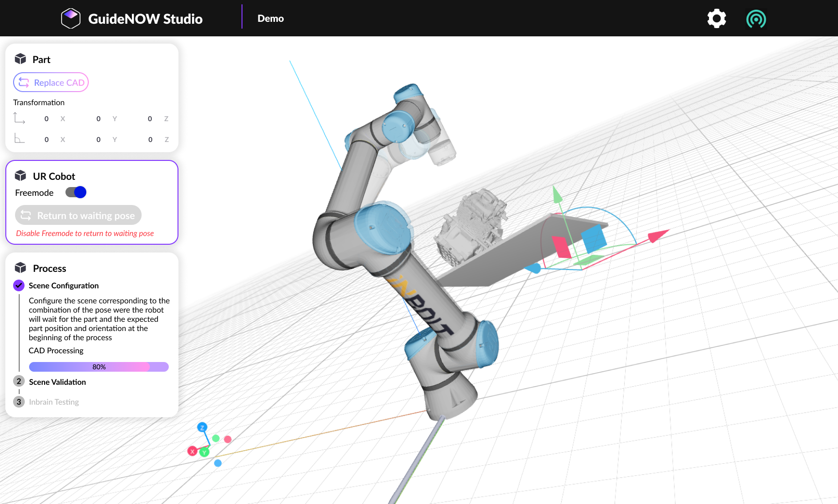Click the green Y axis gizmo handle

click(205, 452)
